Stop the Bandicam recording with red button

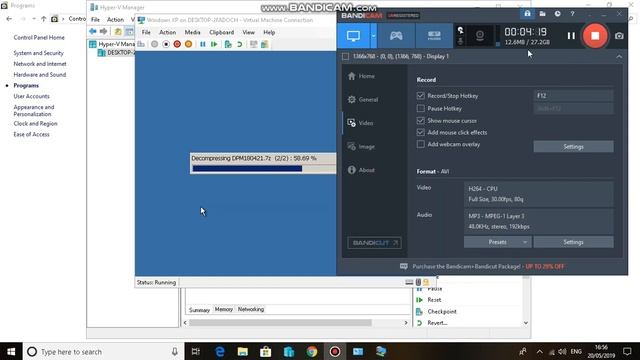[x=595, y=36]
